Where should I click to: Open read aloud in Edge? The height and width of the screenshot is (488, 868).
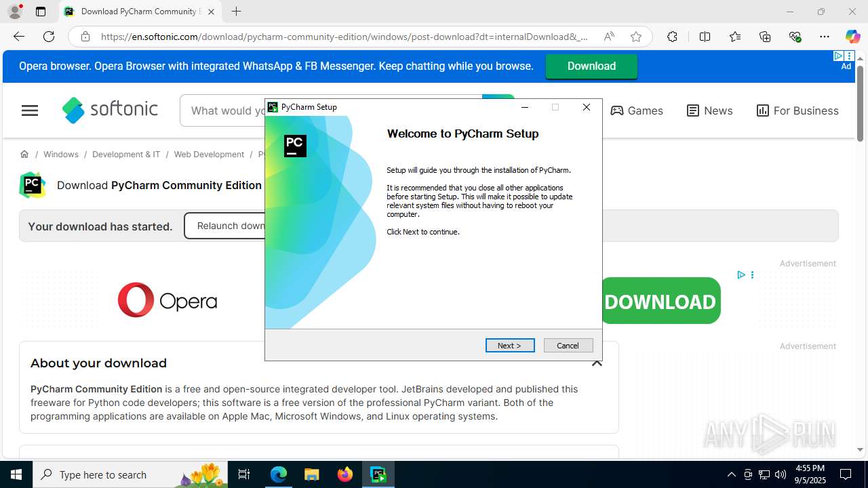[609, 37]
